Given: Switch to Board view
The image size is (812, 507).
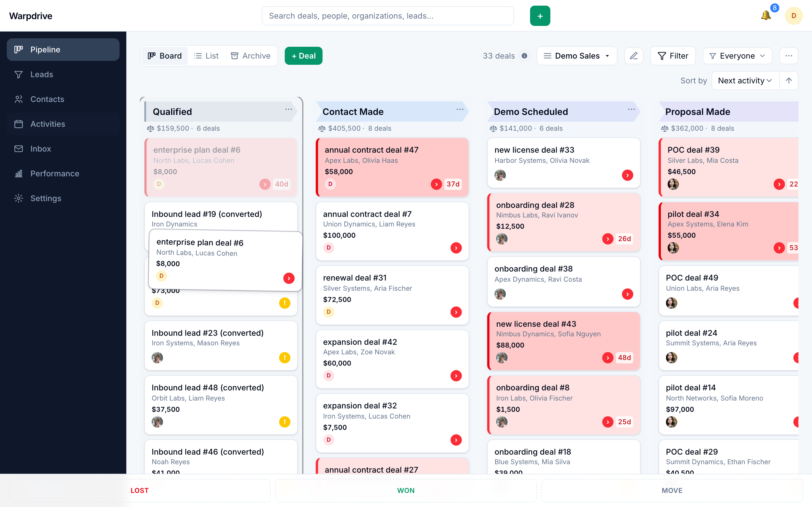Looking at the screenshot, I should coord(165,56).
